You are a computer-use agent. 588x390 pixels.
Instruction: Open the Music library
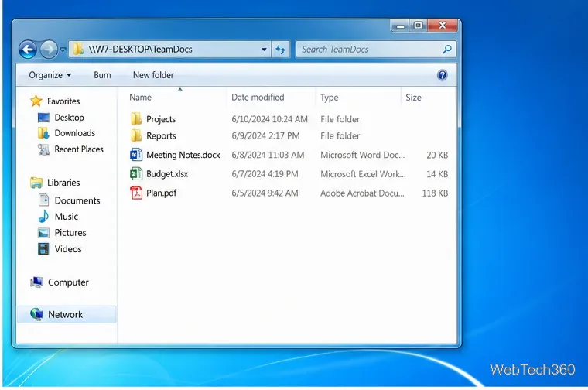pos(67,217)
